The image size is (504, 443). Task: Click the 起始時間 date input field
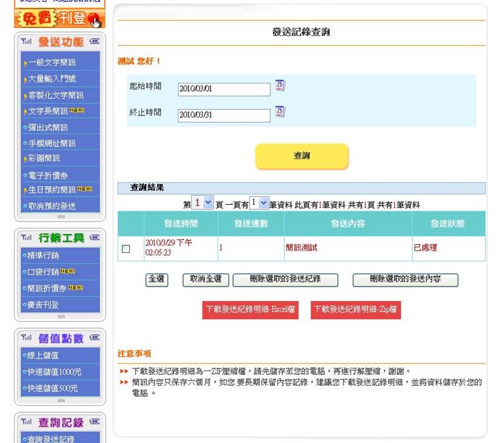pos(223,89)
